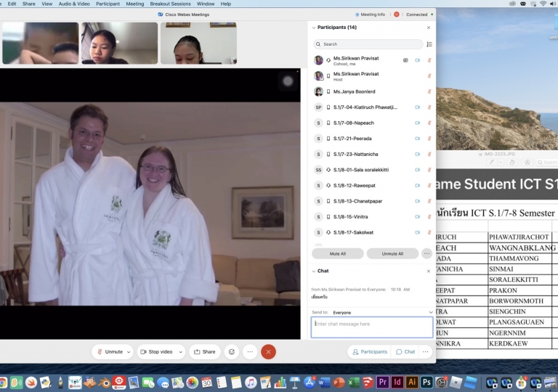Screen dimensions: 558x392
Task: Toggle mute for S.1/8-17-Sakolwat
Action: [x=429, y=232]
